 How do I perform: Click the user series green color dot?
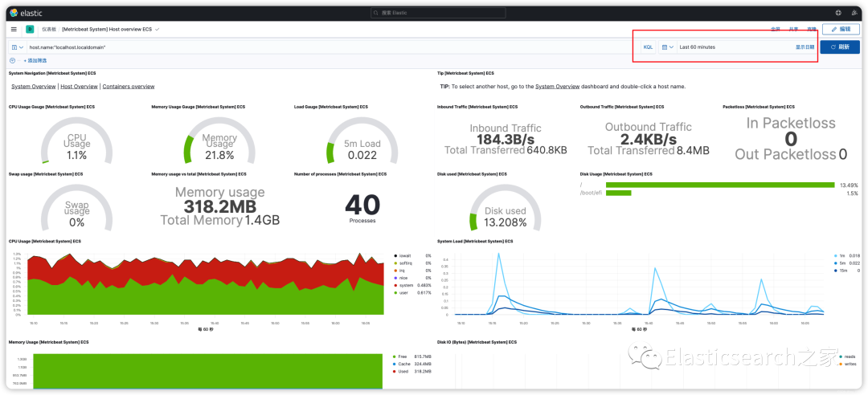[x=395, y=292]
